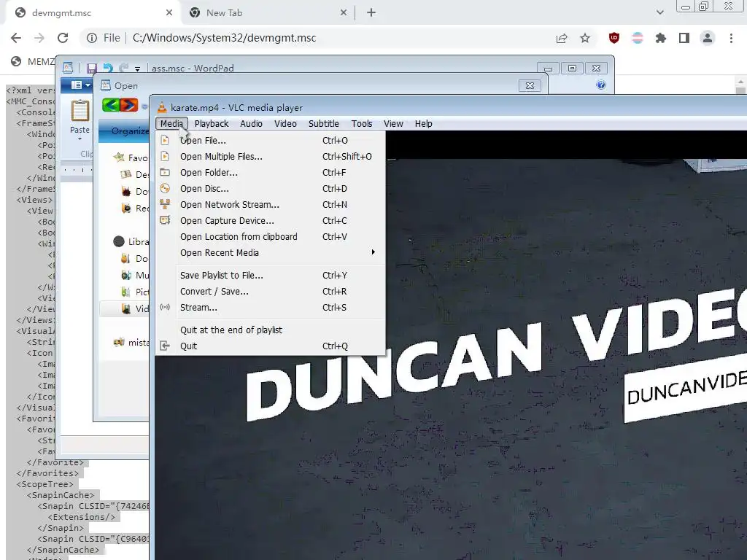The height and width of the screenshot is (560, 747).
Task: Choose Open Network Stream... entry
Action: click(x=270, y=205)
